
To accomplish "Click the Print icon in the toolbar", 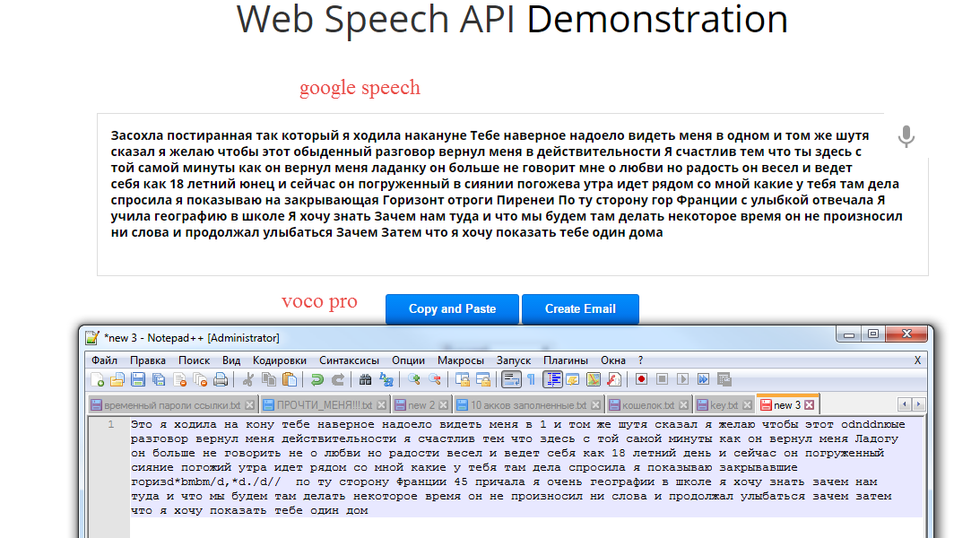I will point(221,379).
